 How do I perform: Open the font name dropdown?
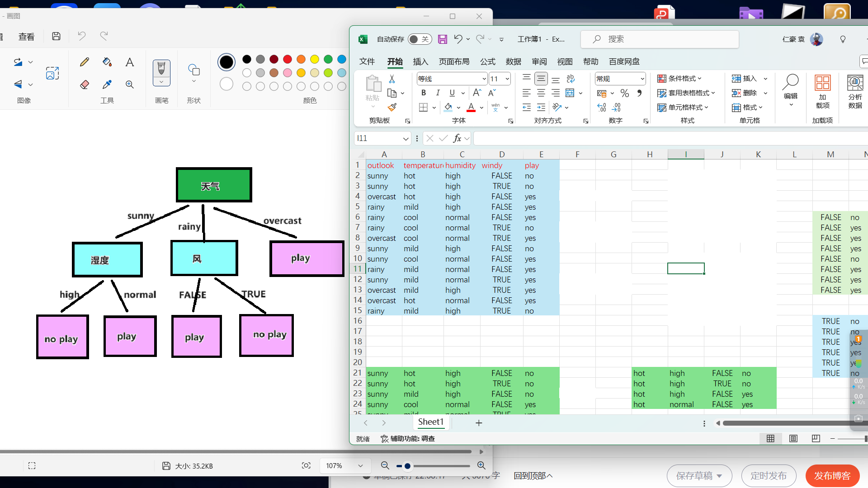[484, 79]
